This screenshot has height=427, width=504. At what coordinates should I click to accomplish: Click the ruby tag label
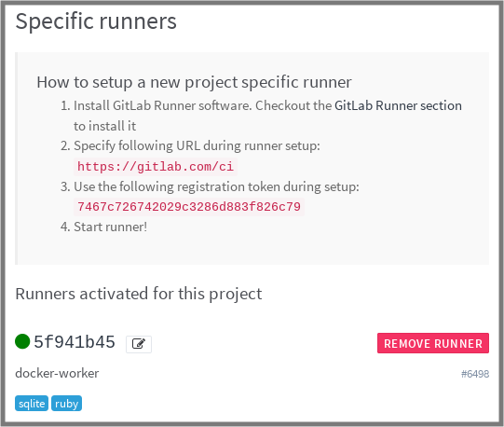pos(66,403)
